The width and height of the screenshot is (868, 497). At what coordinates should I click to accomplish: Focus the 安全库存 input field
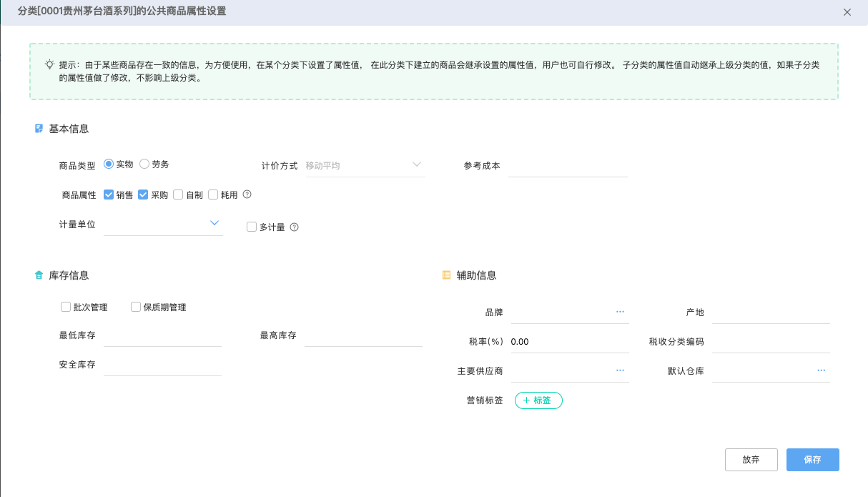pyautogui.click(x=163, y=365)
